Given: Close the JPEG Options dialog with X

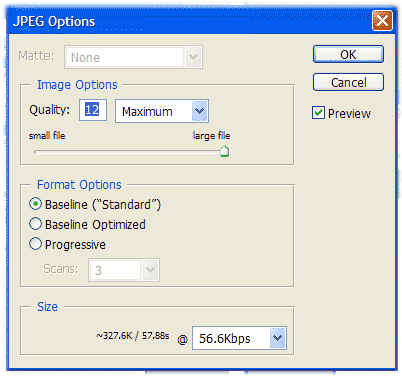Looking at the screenshot, I should (382, 21).
